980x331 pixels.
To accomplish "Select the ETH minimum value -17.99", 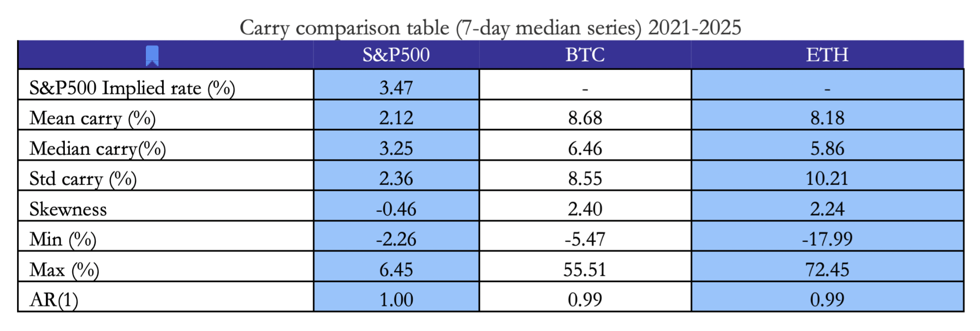I will [827, 240].
